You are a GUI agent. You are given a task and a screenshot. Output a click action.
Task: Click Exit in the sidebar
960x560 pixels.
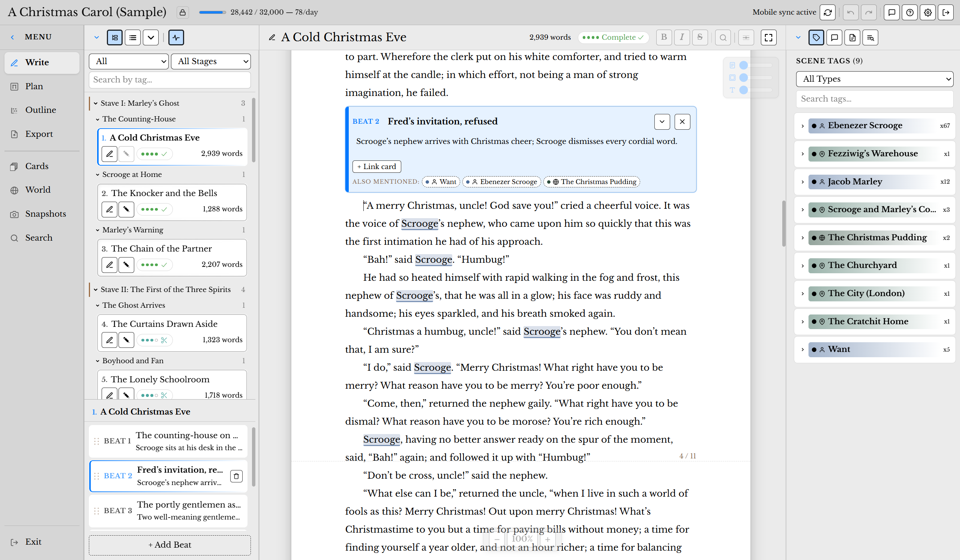(x=42, y=542)
